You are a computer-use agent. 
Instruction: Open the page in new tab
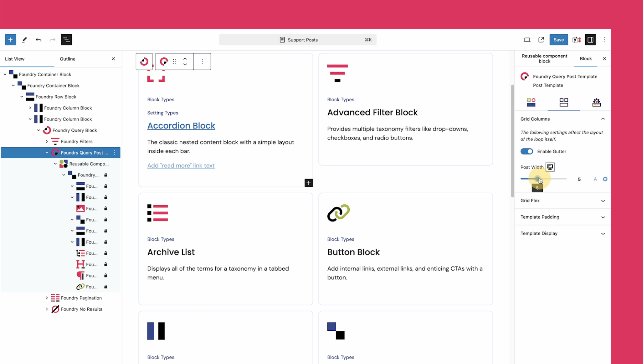pyautogui.click(x=541, y=40)
